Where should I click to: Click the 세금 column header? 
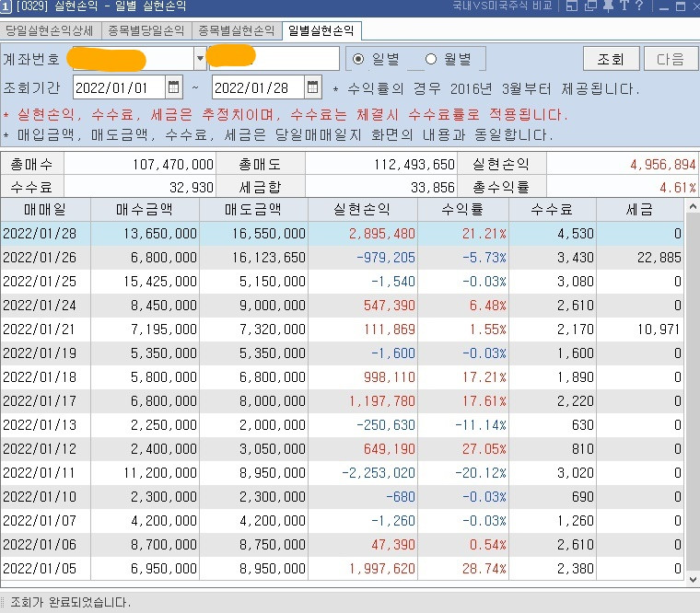coord(640,209)
